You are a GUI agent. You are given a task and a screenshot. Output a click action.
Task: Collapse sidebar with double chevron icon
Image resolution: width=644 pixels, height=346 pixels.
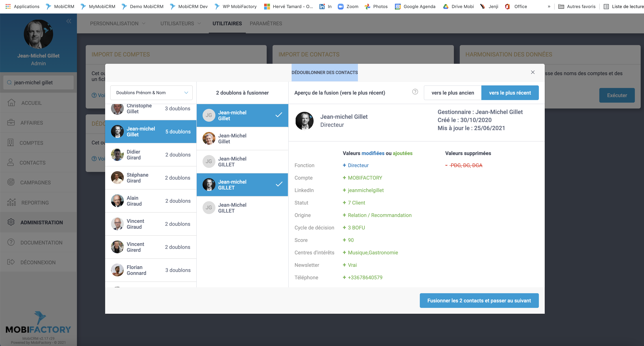pos(69,21)
